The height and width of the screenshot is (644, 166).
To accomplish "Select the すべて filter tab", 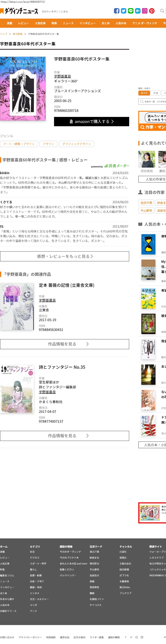I will 144,93.
